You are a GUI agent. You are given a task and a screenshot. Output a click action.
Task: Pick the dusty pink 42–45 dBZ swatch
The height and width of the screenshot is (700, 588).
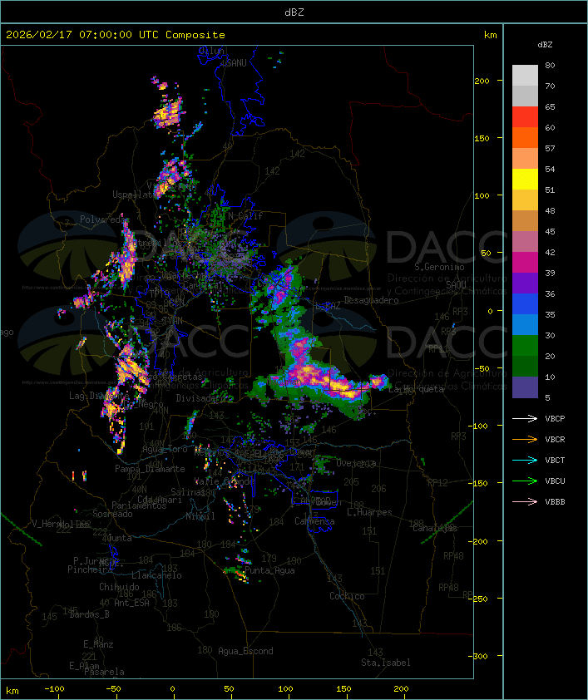point(525,242)
